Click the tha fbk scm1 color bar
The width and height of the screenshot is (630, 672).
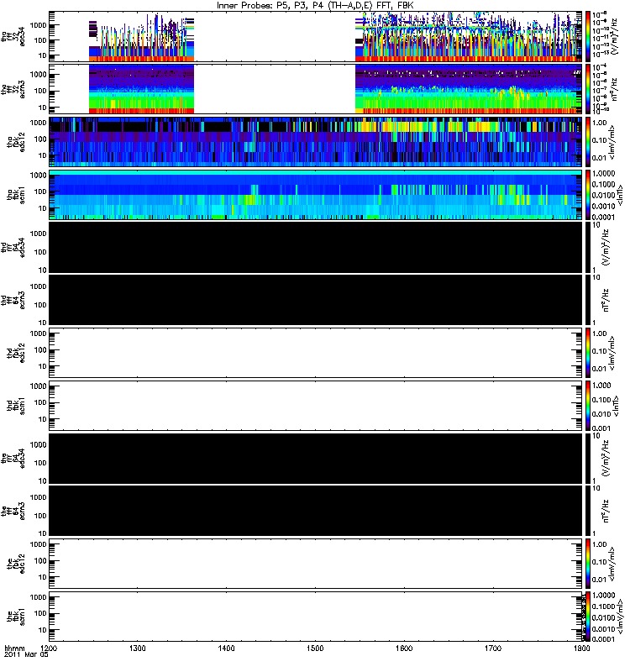[x=588, y=195]
